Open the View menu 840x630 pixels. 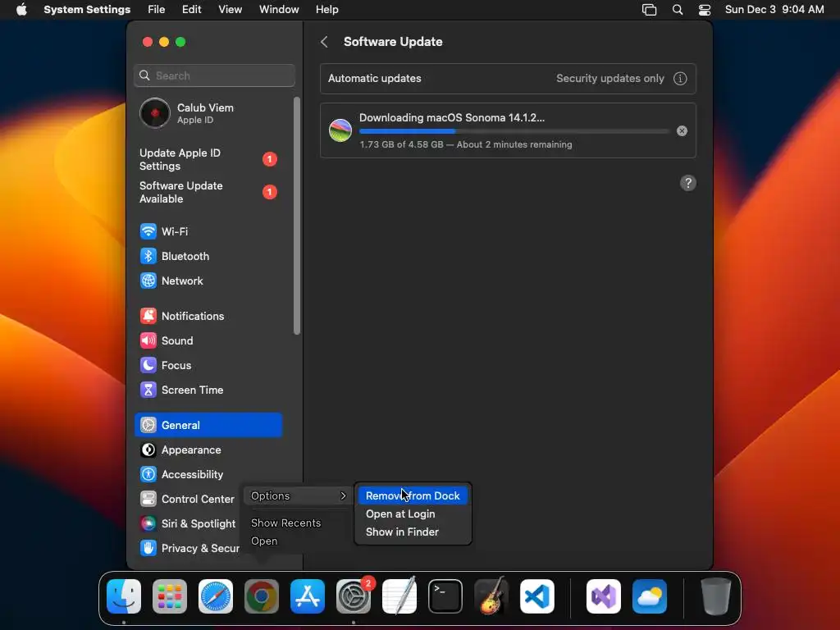click(x=230, y=10)
